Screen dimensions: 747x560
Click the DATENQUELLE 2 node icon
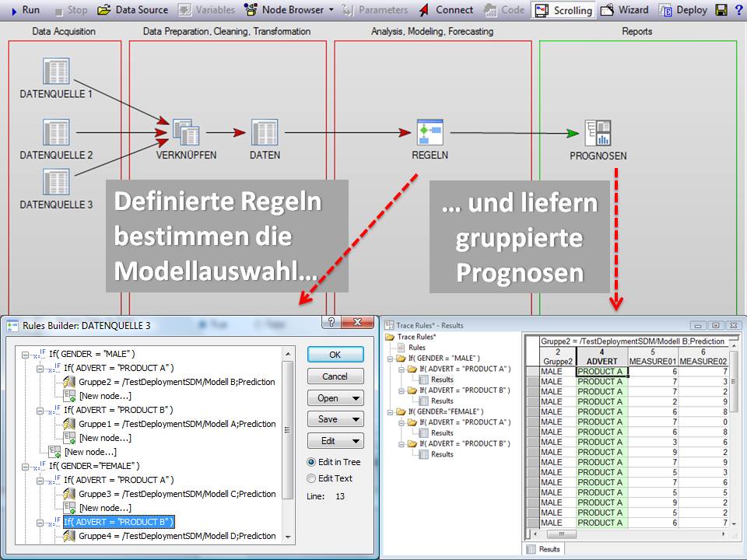coord(56,132)
